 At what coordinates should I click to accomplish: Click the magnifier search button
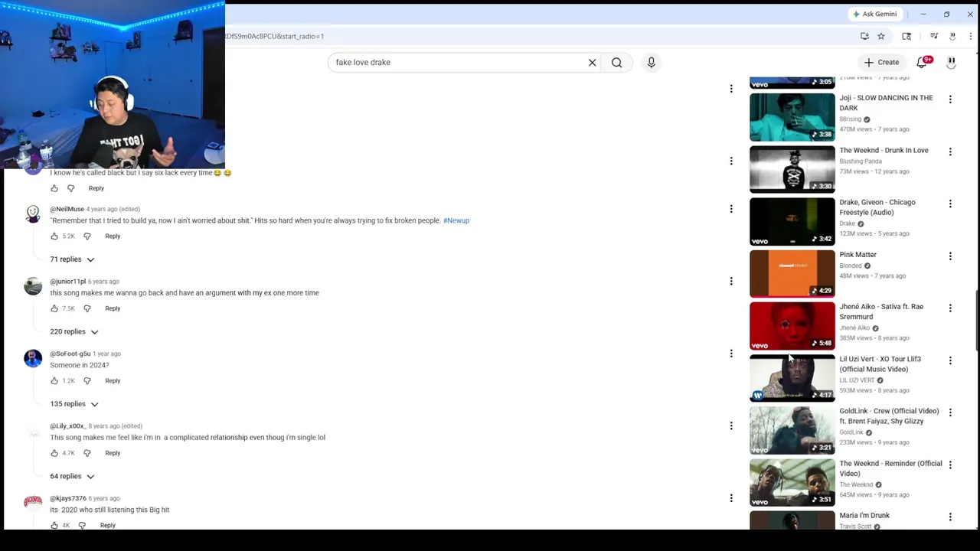(616, 63)
